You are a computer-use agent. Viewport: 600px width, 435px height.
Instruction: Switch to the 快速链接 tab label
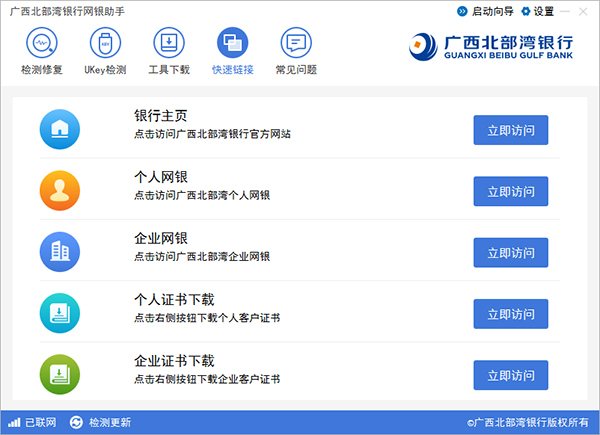[233, 70]
